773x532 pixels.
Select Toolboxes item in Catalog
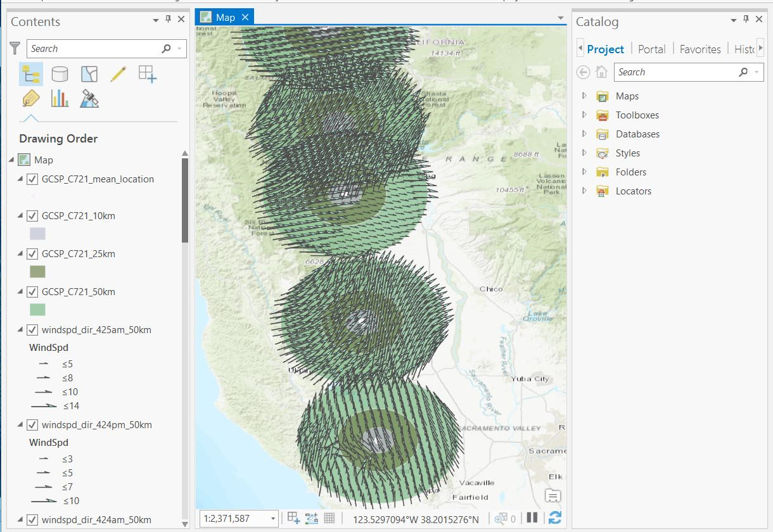click(637, 115)
